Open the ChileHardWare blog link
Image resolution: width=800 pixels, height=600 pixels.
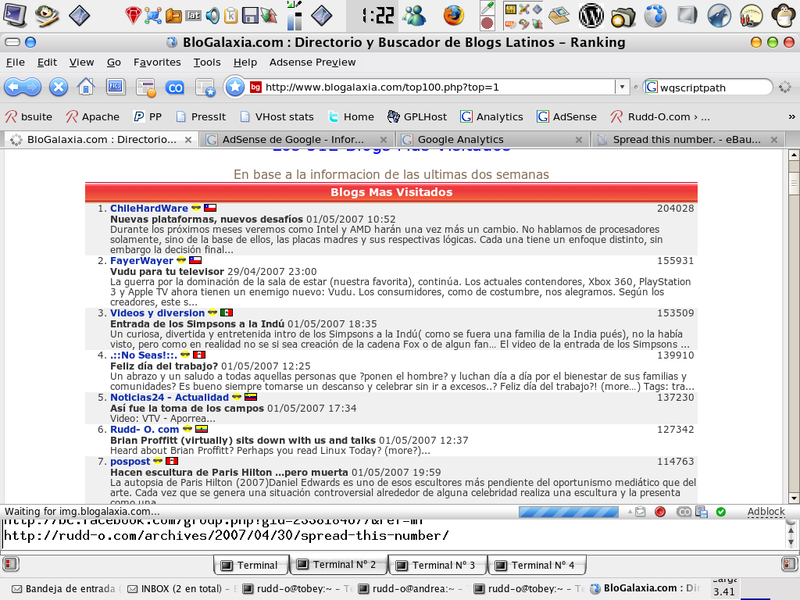(x=149, y=208)
